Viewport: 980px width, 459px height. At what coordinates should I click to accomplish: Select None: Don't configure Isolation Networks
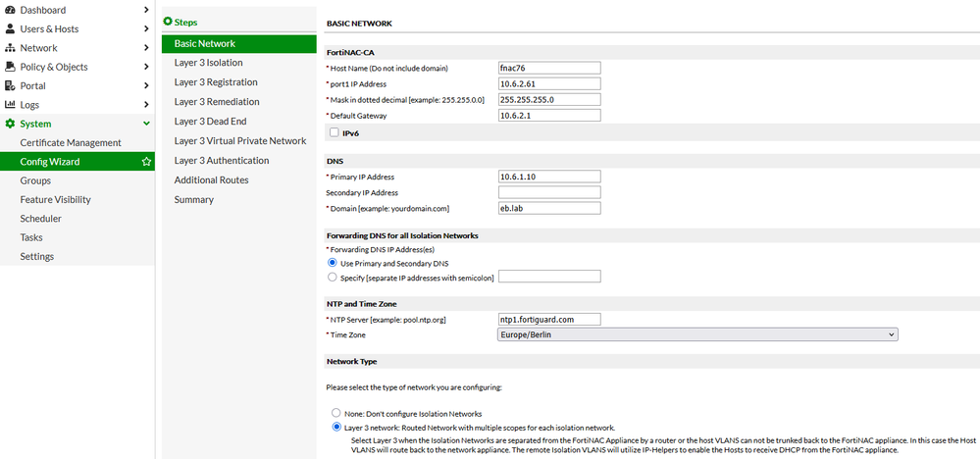(337, 413)
